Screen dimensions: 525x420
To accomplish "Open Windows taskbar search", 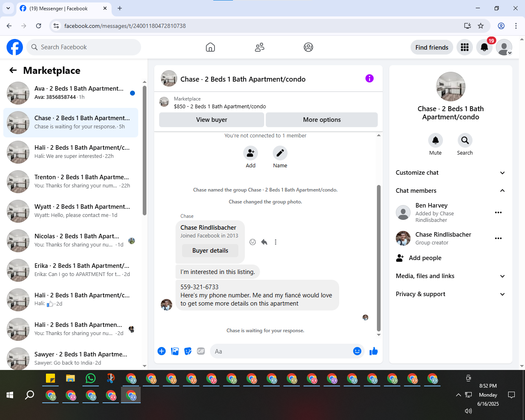I will click(x=30, y=395).
